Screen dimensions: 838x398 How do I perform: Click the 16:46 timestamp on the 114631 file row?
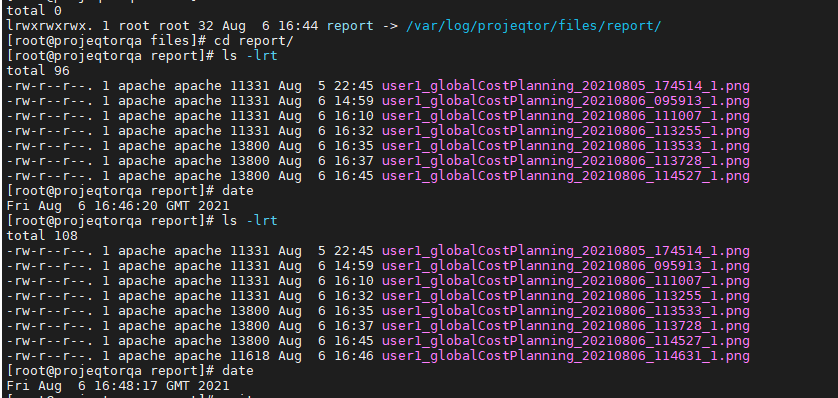pyautogui.click(x=354, y=355)
